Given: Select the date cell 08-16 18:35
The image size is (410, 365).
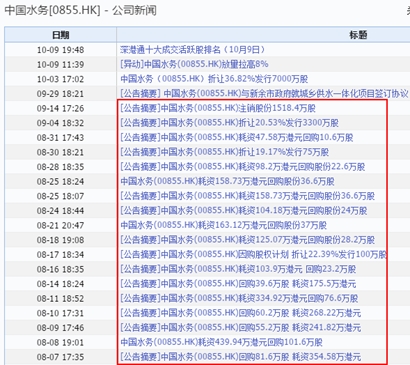Looking at the screenshot, I should pyautogui.click(x=60, y=269).
